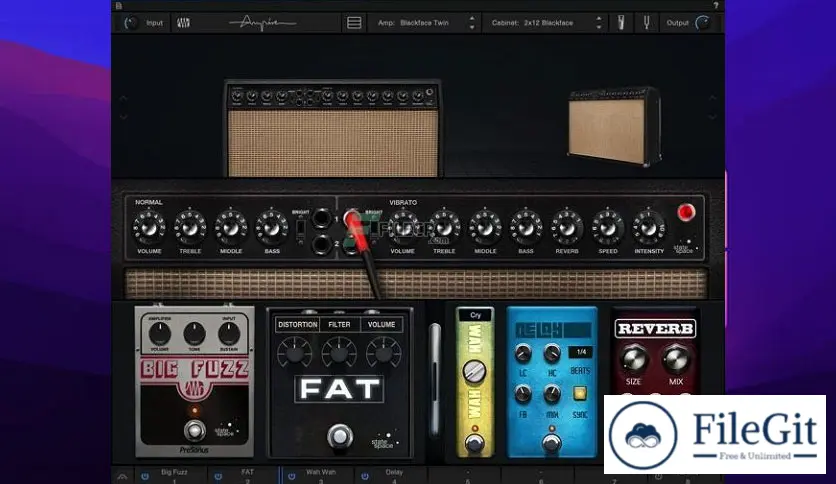Select the 2x12 cabinet thumbnail

[x=614, y=127]
